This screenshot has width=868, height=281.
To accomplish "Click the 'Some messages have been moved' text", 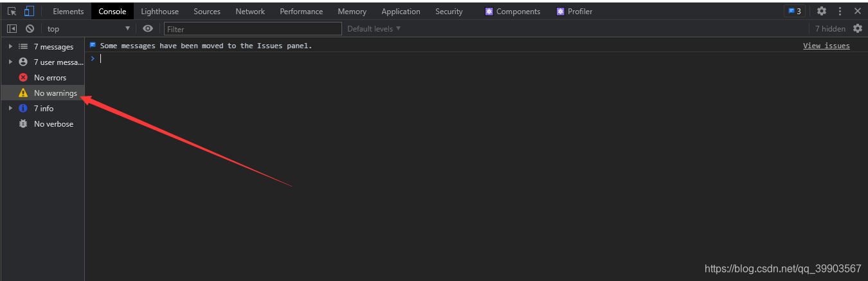I will tap(206, 46).
